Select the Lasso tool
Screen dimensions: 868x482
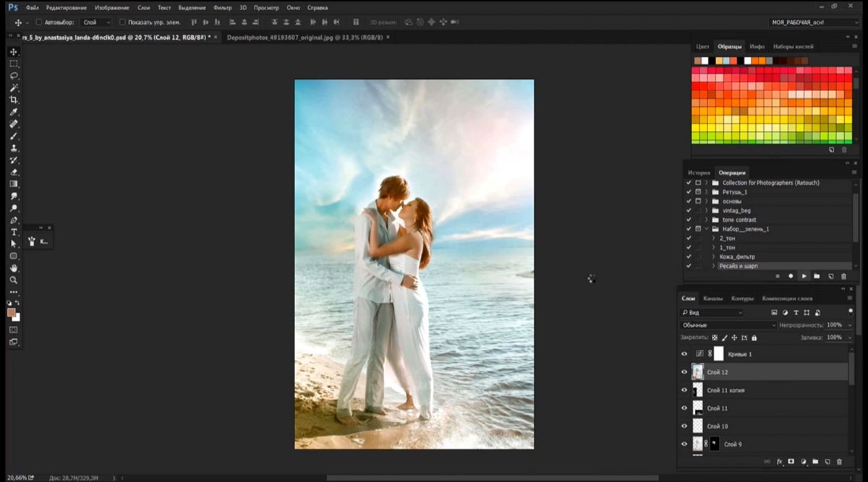click(x=14, y=76)
